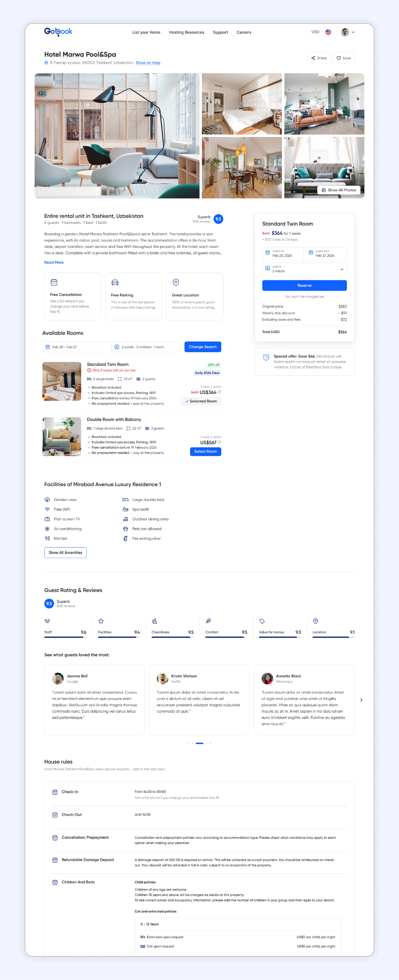Click Change Search button
This screenshot has width=399, height=980.
click(203, 347)
